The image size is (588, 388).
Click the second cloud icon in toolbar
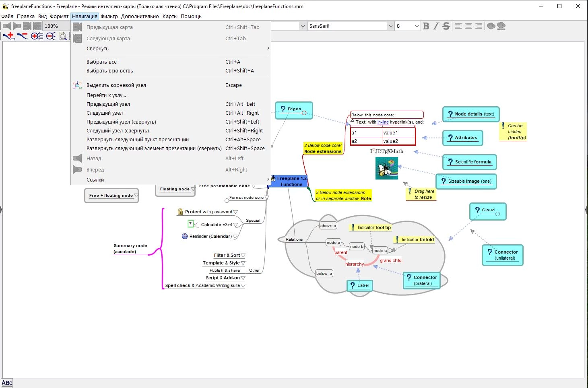[x=501, y=26]
